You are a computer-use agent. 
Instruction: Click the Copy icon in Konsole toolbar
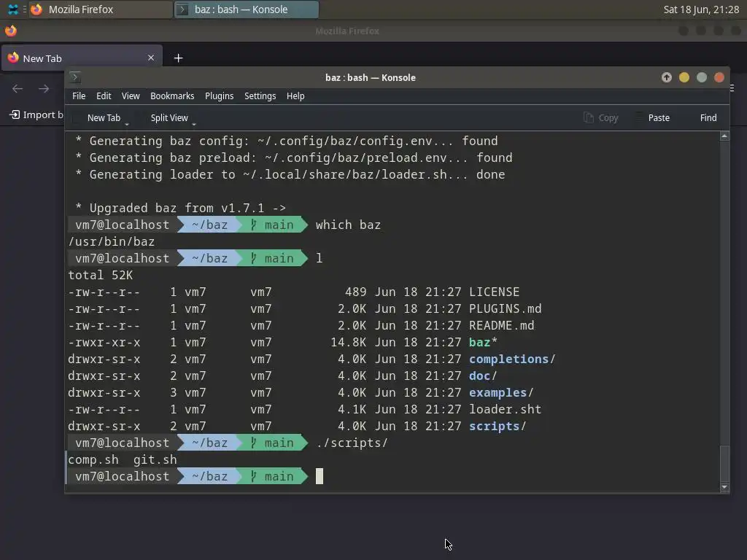(x=589, y=117)
